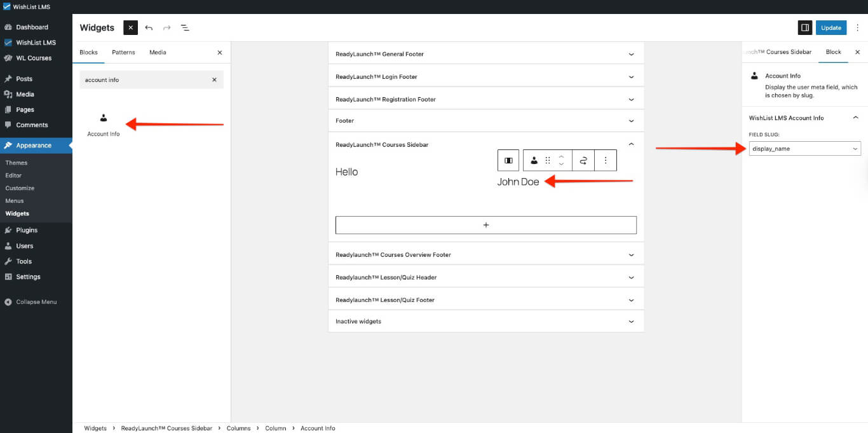
Task: Click the undo arrow in the Widgets header
Action: tap(149, 28)
